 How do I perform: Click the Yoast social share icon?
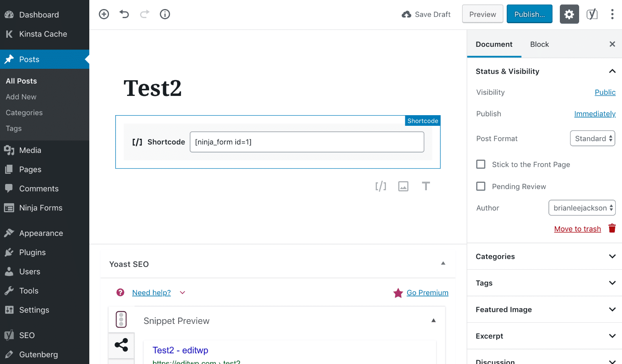point(121,345)
